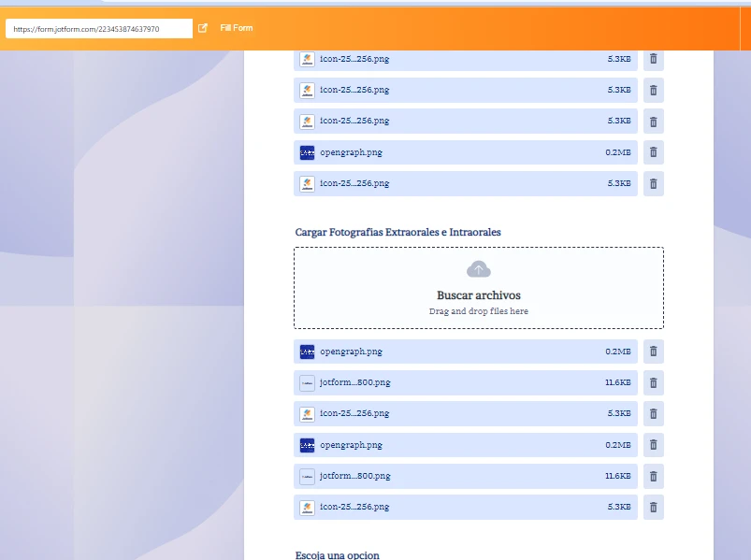Click the icon-25...256.png thumbnail near the bottom
Viewport: 751px width, 560px height.
307,507
